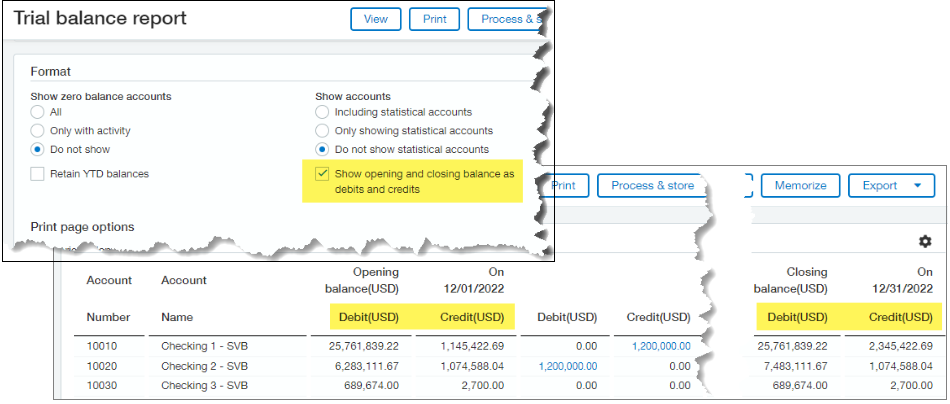Viewport: 950px width, 404px height.
Task: Choose Do not show statistical accounts
Action: 322,149
